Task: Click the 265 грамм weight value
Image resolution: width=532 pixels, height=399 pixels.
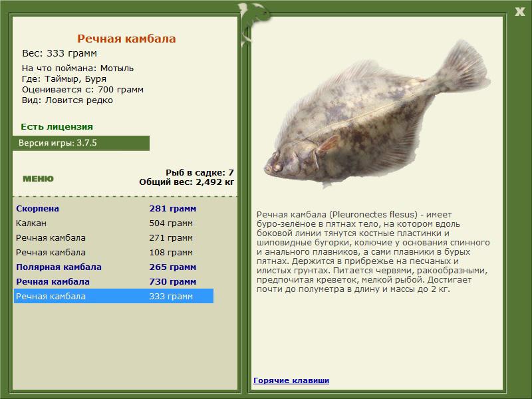Action: click(173, 267)
